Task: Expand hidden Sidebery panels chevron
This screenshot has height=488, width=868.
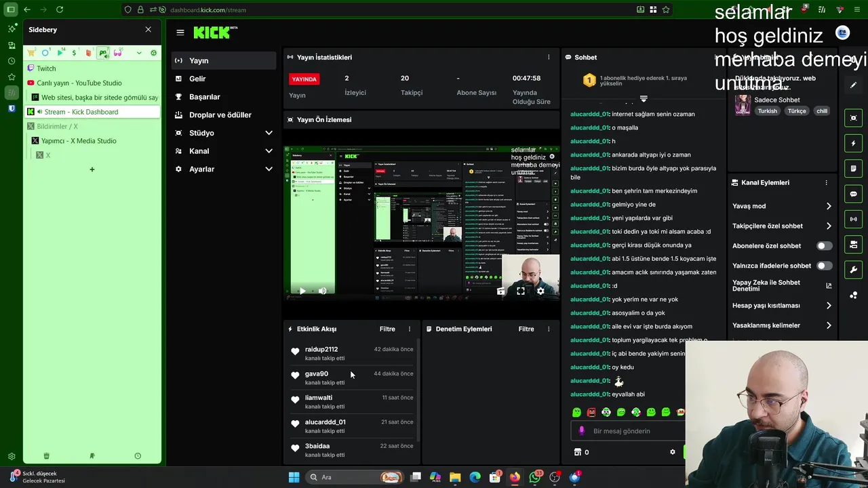Action: coord(139,53)
